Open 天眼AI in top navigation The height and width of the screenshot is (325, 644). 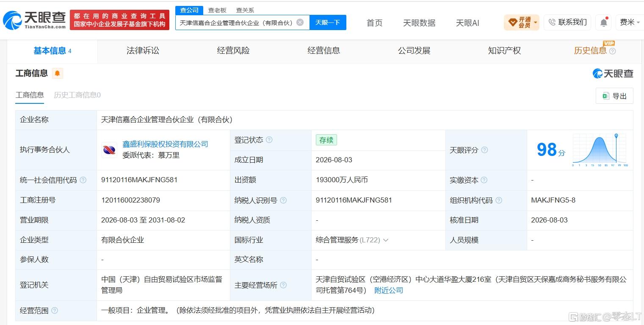pos(467,23)
